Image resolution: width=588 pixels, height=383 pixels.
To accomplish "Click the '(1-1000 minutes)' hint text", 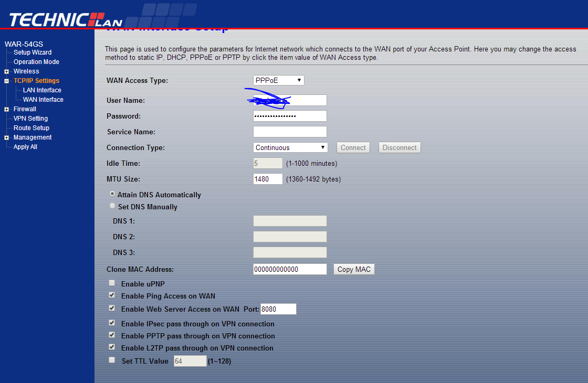I will 312,163.
